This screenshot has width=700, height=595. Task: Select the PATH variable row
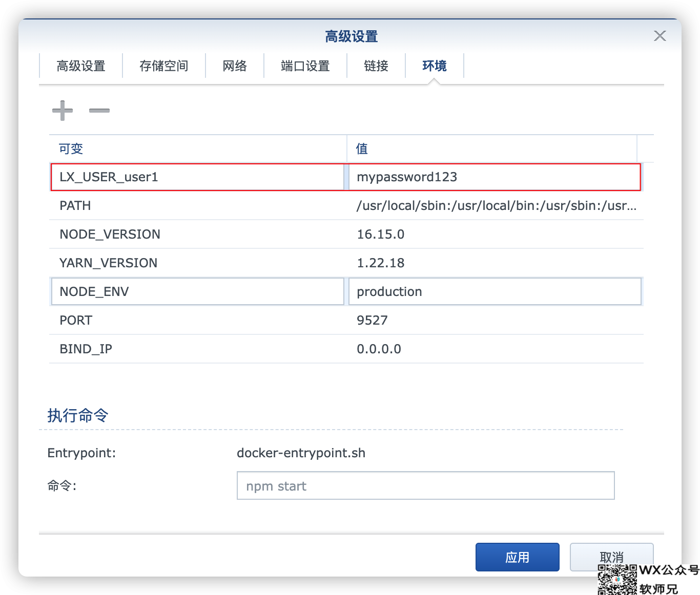(197, 206)
